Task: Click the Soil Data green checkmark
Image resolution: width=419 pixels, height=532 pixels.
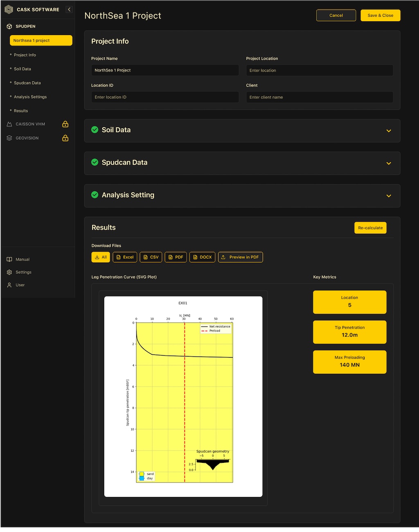Action: 95,130
